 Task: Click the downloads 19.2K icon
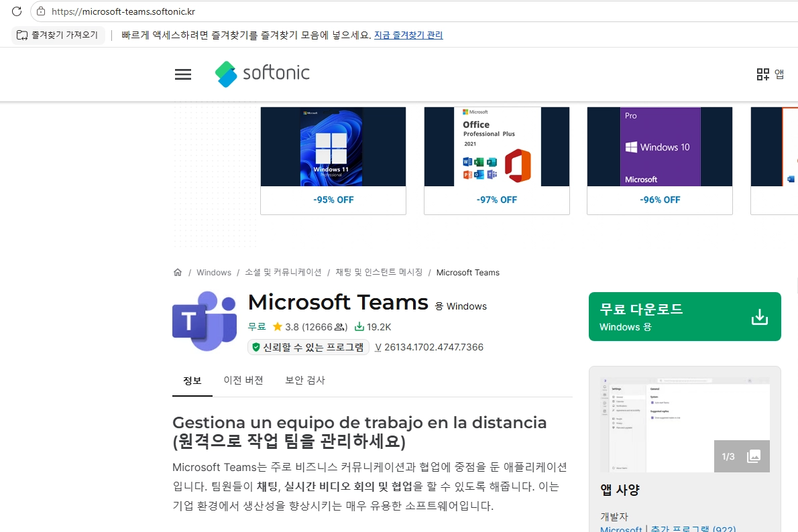point(359,327)
